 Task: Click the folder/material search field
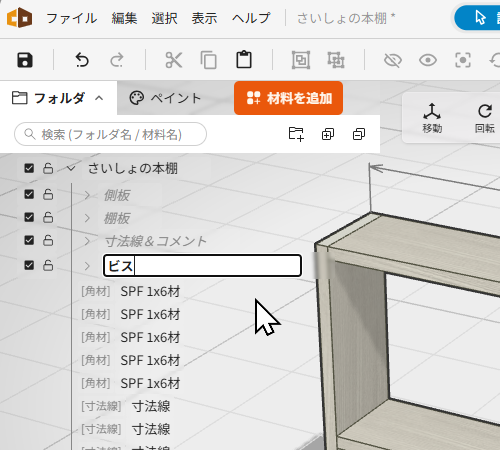110,134
